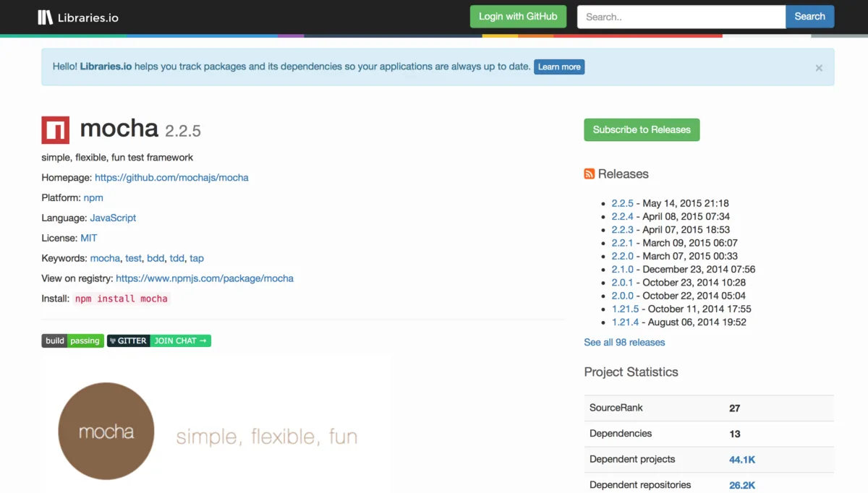
Task: Dismiss the blue info banner
Action: pyautogui.click(x=819, y=68)
